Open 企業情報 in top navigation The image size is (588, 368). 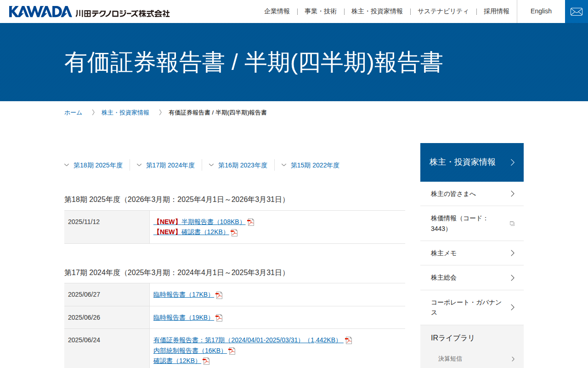click(277, 11)
